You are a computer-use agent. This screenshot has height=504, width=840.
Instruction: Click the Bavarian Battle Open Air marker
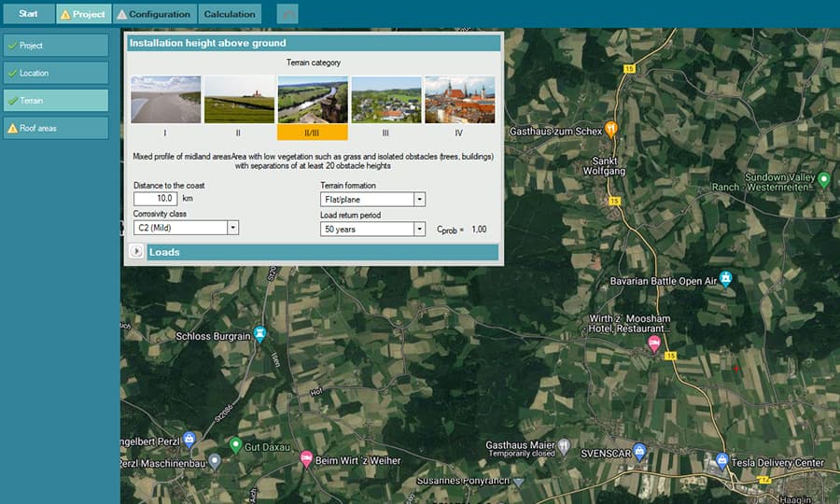click(726, 279)
